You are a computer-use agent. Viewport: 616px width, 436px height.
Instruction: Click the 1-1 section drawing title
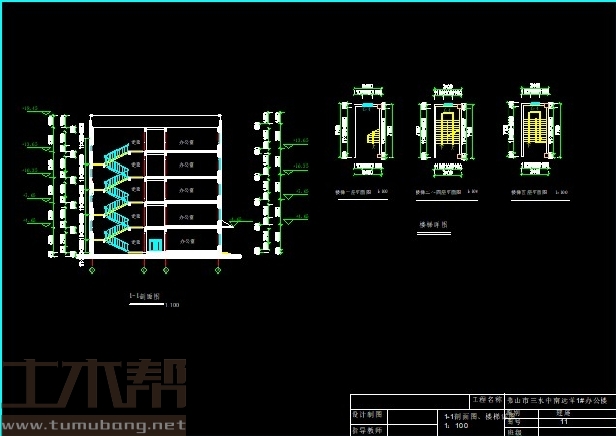point(144,297)
